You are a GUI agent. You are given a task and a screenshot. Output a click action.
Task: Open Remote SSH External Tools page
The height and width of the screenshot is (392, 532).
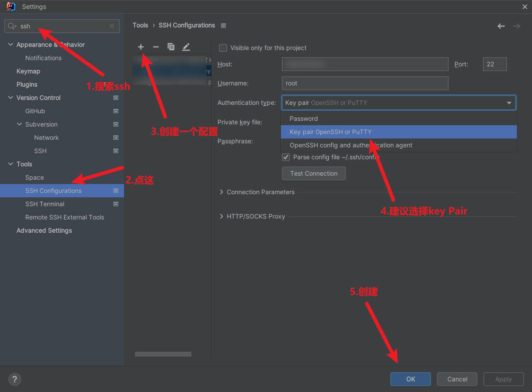pos(65,217)
